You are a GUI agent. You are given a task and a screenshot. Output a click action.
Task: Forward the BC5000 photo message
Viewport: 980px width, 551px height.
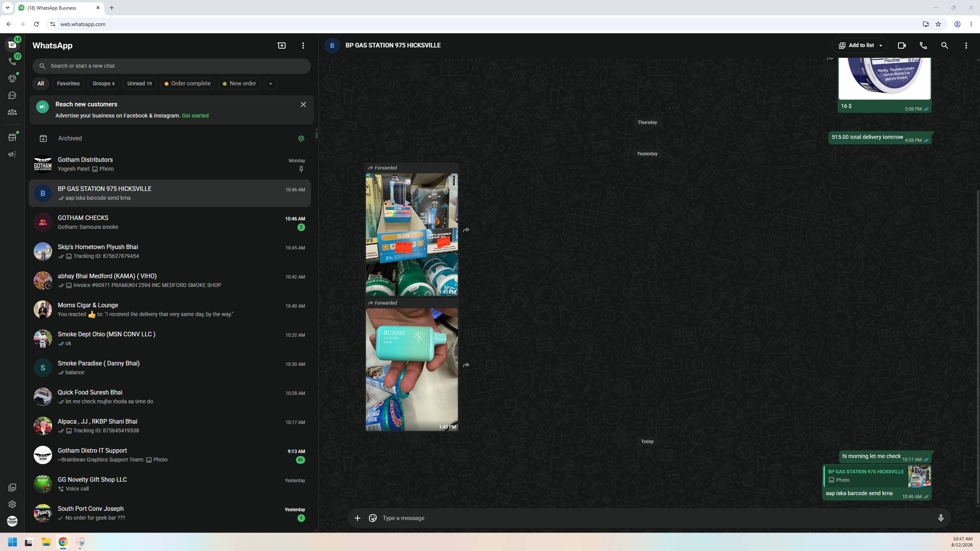point(466,365)
